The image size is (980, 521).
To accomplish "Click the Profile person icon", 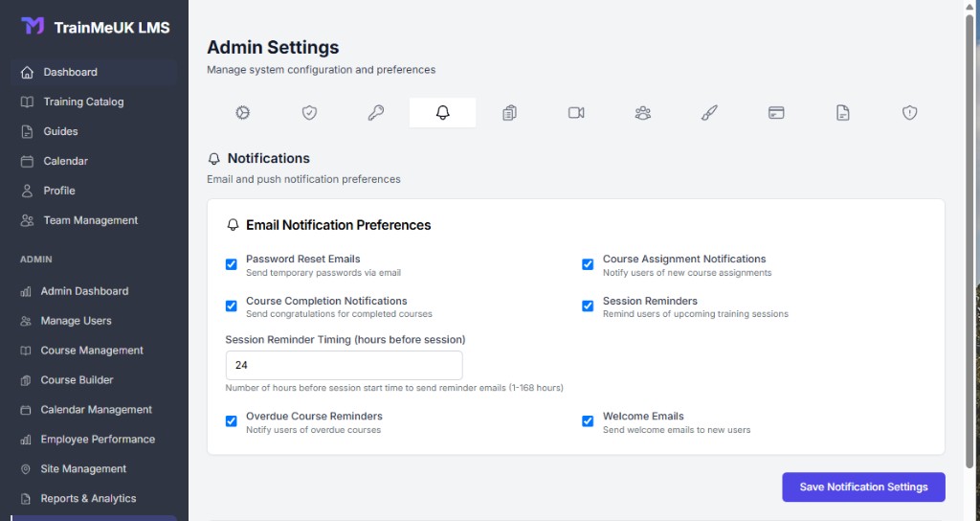I will (27, 191).
